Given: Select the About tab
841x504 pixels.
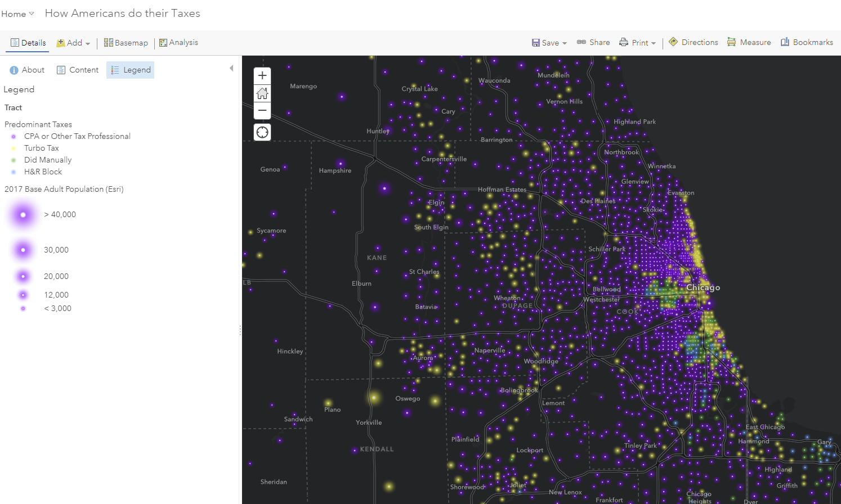Looking at the screenshot, I should click(x=26, y=69).
